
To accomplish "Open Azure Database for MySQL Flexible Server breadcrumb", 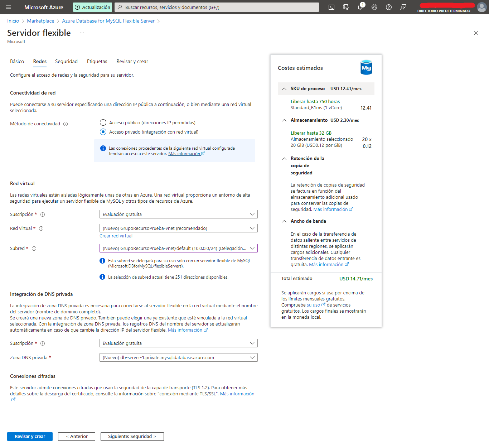I will pos(108,21).
